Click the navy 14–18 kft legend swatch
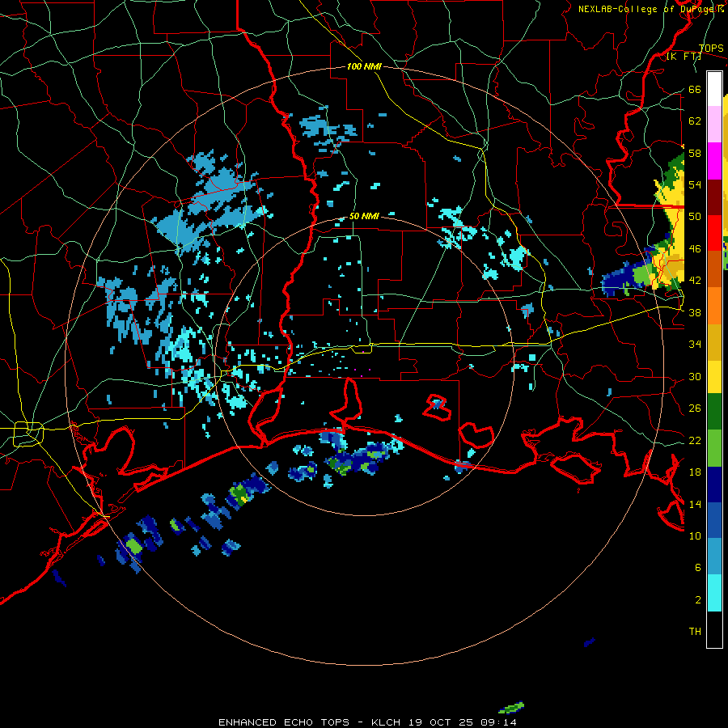 coord(714,485)
